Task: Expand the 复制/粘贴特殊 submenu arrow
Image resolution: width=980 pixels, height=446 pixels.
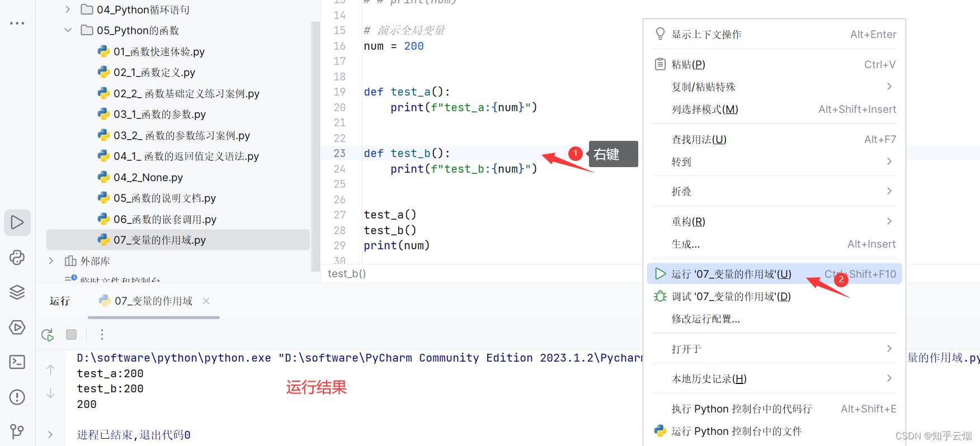Action: [x=889, y=87]
